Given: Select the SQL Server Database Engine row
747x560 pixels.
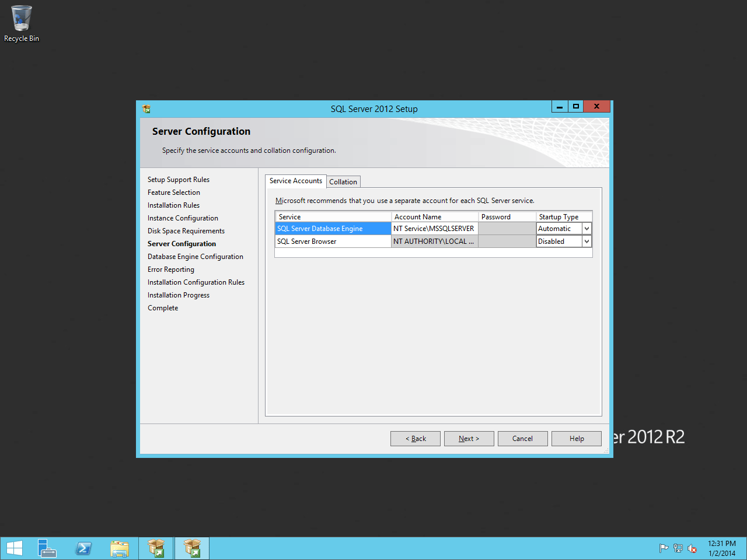Looking at the screenshot, I should pos(333,229).
